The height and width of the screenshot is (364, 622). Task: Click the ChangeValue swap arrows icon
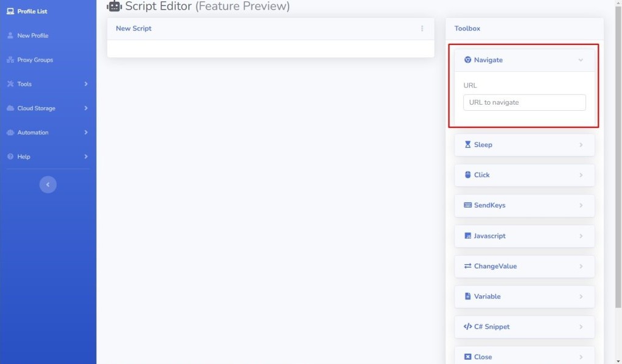click(x=467, y=266)
